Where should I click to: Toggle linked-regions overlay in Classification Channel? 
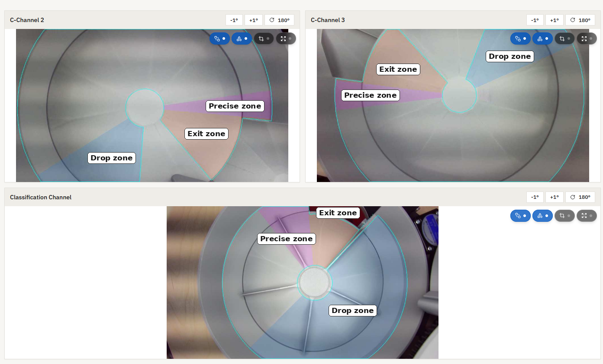click(521, 216)
